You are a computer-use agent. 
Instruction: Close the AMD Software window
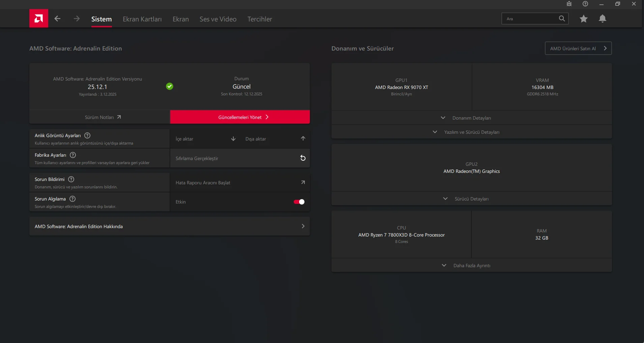[634, 4]
